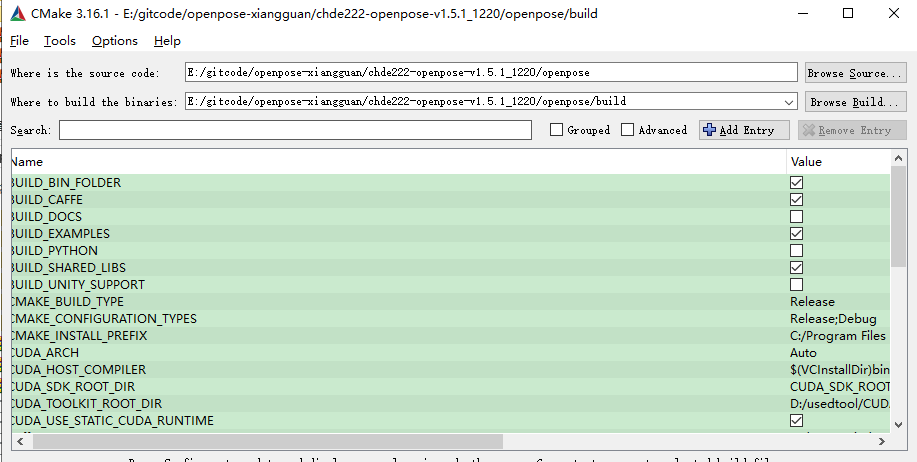Screen dimensions: 917x462
Task: Click the Release;Debug value
Action: [833, 319]
